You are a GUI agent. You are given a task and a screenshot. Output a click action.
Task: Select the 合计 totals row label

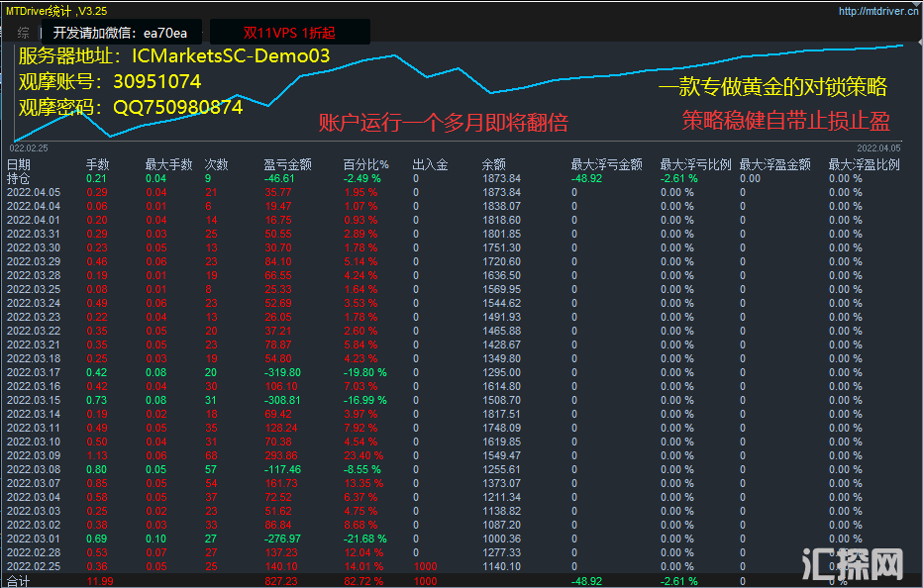[18, 581]
